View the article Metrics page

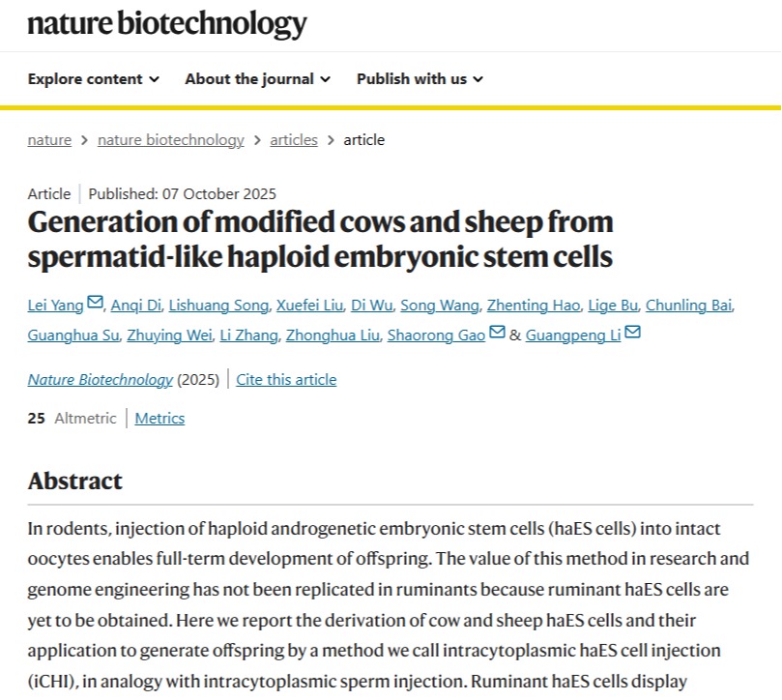coord(159,419)
